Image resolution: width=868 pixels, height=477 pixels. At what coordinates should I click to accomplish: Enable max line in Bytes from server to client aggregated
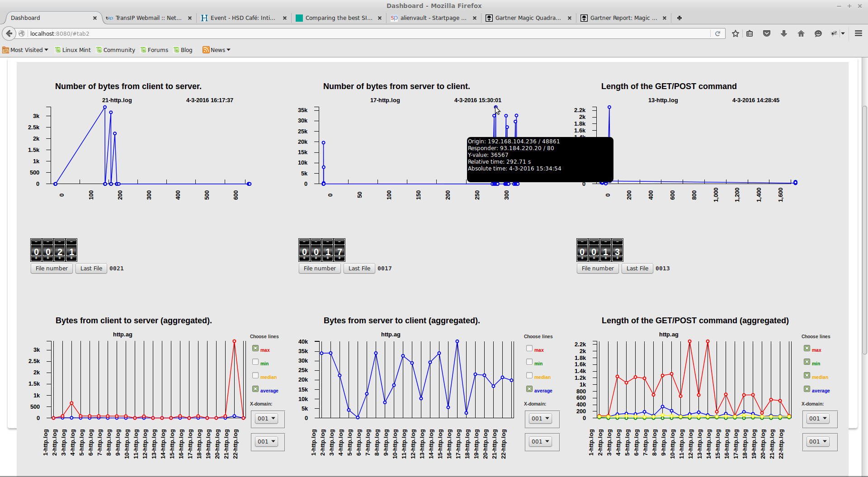pyautogui.click(x=529, y=348)
